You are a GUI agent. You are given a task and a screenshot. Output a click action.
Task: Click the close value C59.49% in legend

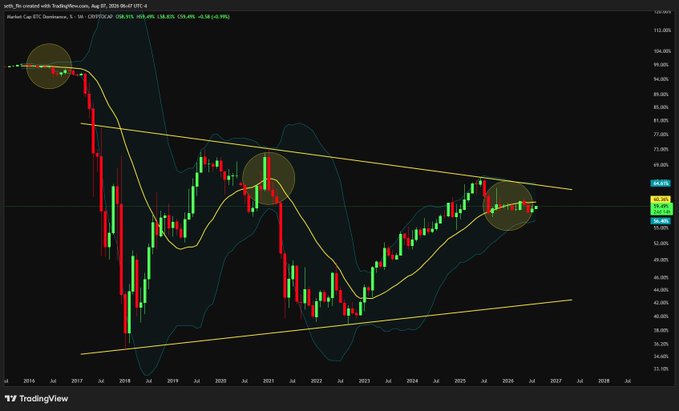[186, 17]
